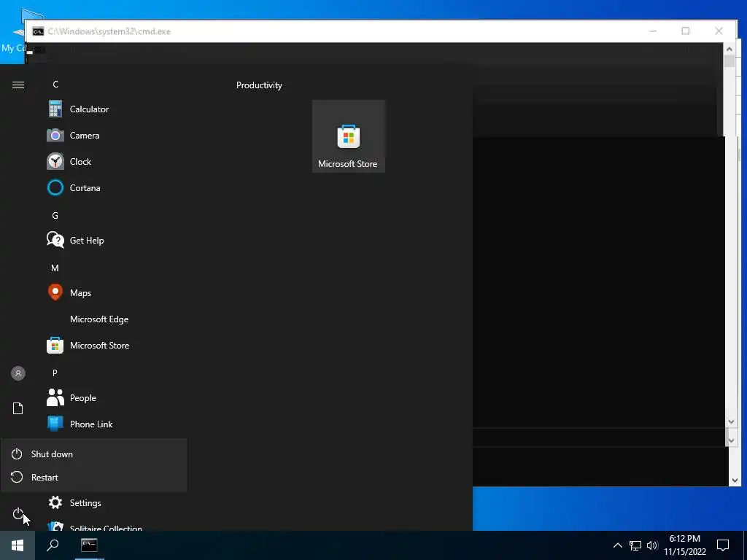Image resolution: width=747 pixels, height=560 pixels.
Task: Maximize the cmd.exe window
Action: pyautogui.click(x=686, y=31)
